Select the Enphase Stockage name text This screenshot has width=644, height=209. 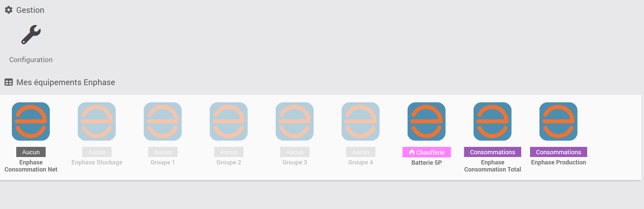[97, 162]
